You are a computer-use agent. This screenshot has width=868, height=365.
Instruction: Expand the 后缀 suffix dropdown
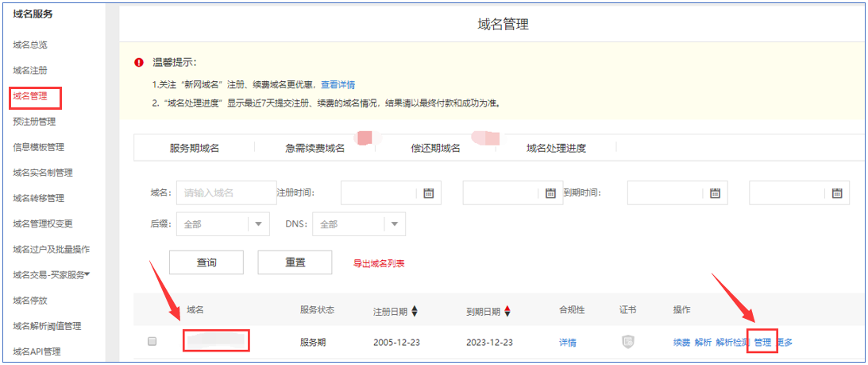pyautogui.click(x=258, y=224)
